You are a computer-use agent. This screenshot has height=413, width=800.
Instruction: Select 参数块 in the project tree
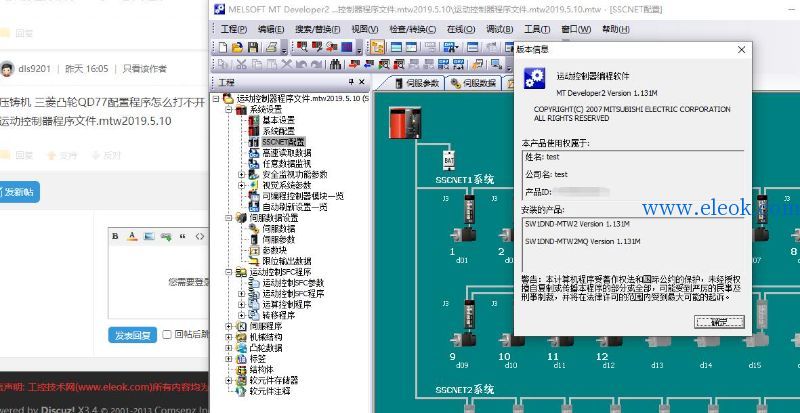[274, 250]
